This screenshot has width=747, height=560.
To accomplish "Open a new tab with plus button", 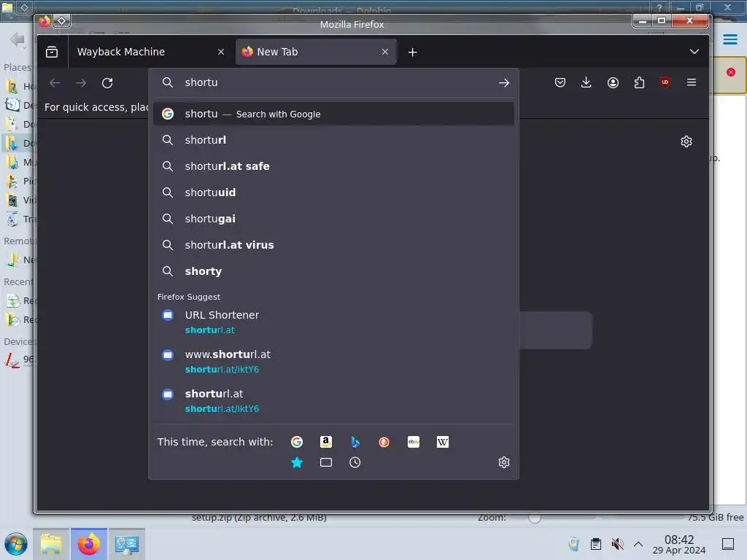I will coord(413,52).
